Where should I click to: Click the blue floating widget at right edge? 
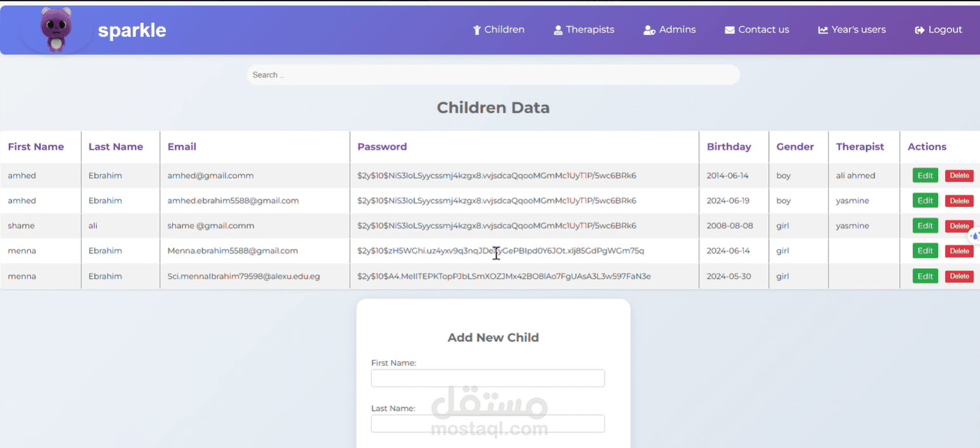[x=975, y=236]
